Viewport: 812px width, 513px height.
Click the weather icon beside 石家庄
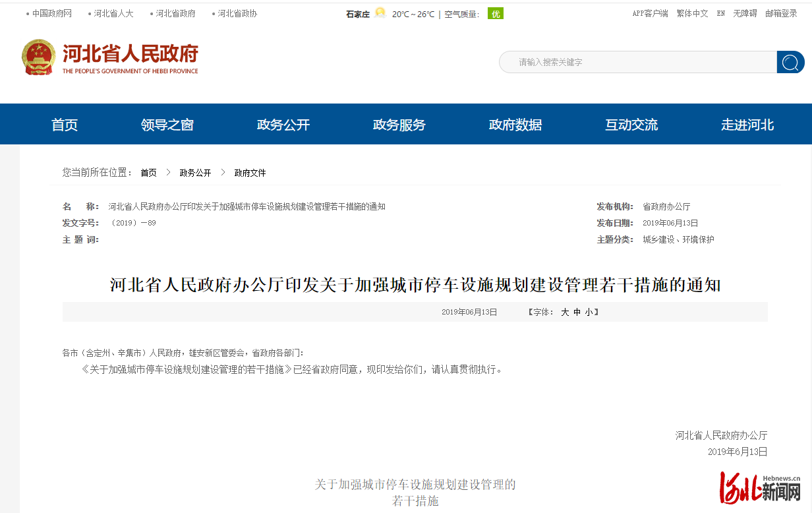click(380, 13)
